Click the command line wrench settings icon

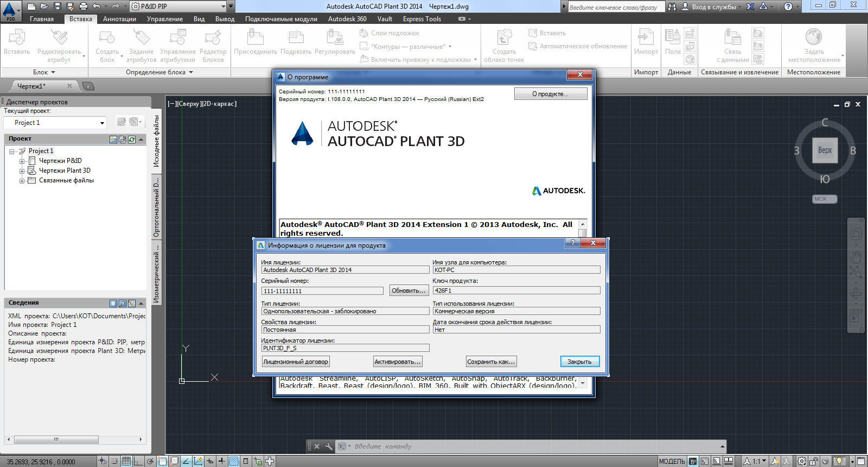pyautogui.click(x=329, y=446)
